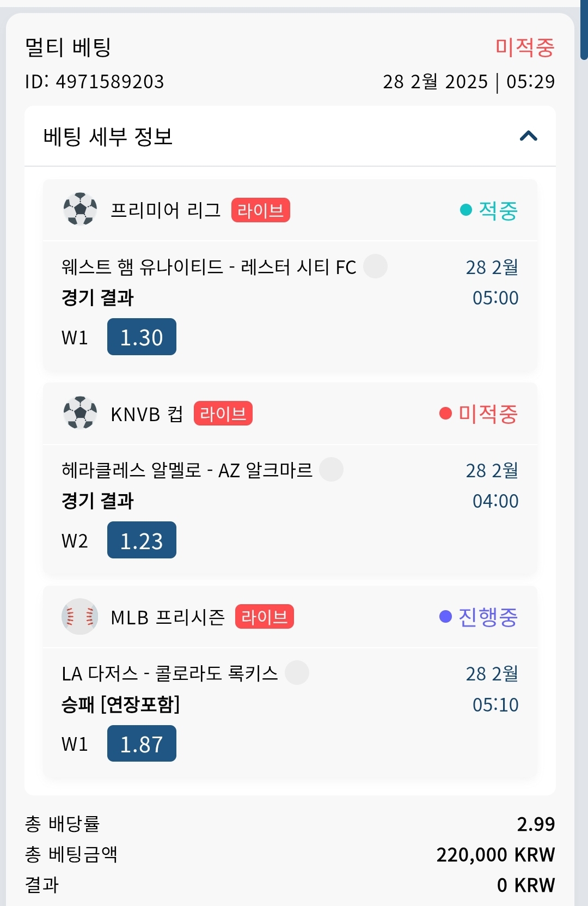The height and width of the screenshot is (906, 588).
Task: Click the 라이브 badge next to MLB 프리시즌
Action: (264, 617)
